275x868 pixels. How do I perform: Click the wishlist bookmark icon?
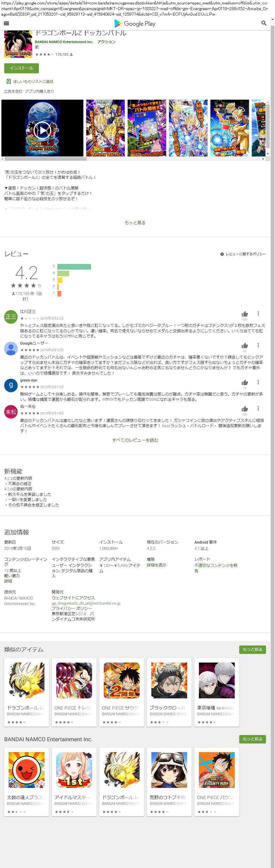pos(8,81)
